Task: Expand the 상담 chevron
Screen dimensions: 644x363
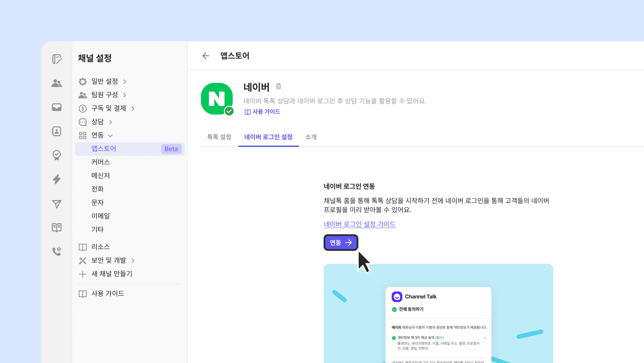Action: [x=111, y=122]
